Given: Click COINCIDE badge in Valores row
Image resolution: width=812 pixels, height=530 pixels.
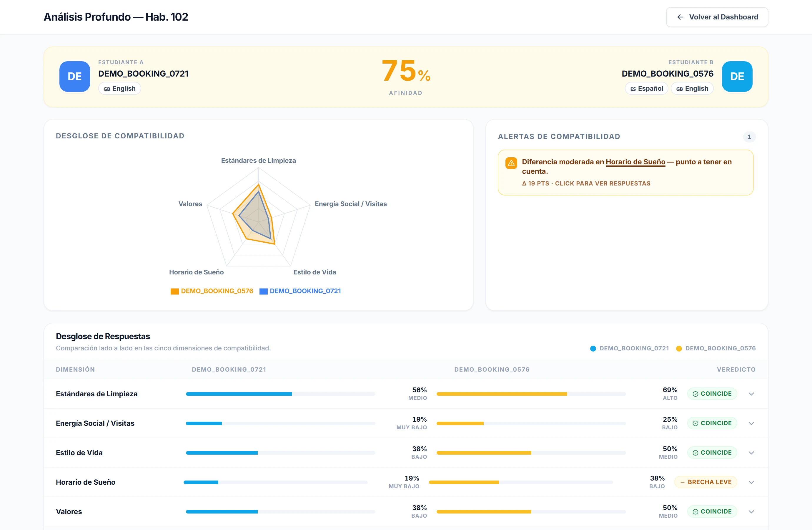Looking at the screenshot, I should click(x=712, y=511).
